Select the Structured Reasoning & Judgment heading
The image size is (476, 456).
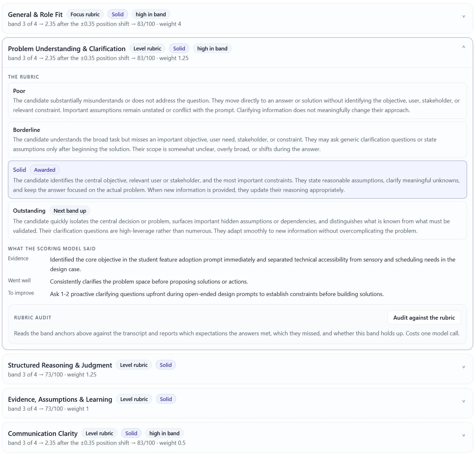(x=60, y=365)
